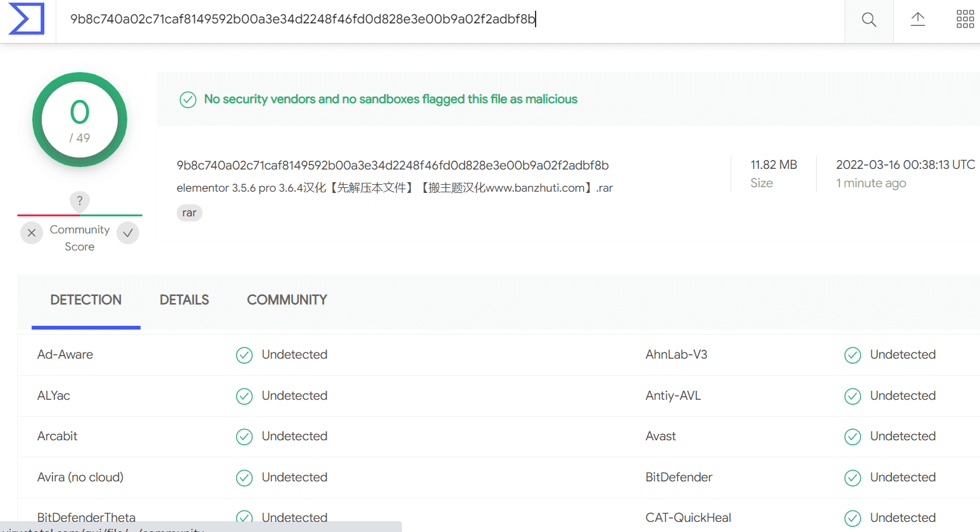Click the Community Score label
The width and height of the screenshot is (980, 532).
tap(80, 238)
